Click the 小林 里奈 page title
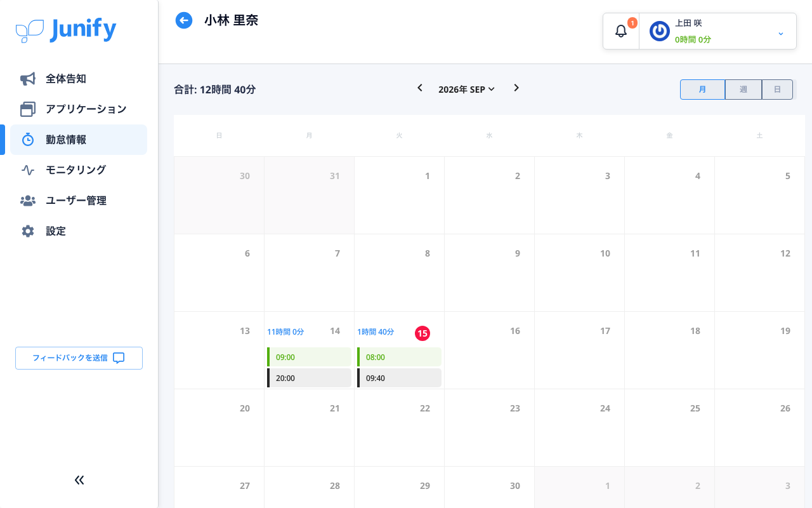The height and width of the screenshot is (508, 812). (x=231, y=20)
